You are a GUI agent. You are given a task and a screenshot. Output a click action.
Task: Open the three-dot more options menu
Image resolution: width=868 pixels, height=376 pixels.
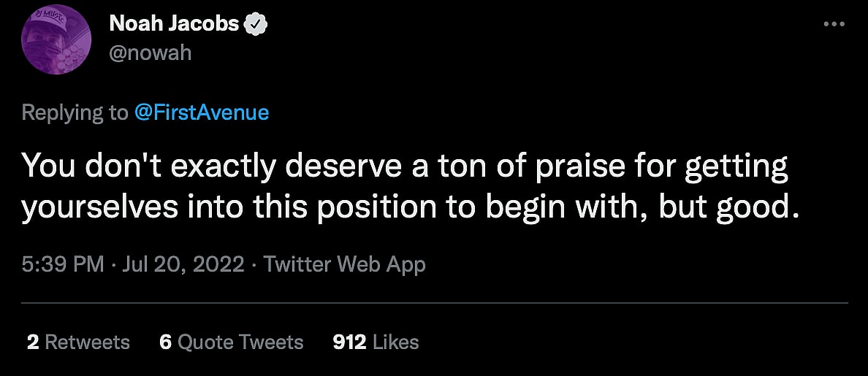tap(833, 24)
